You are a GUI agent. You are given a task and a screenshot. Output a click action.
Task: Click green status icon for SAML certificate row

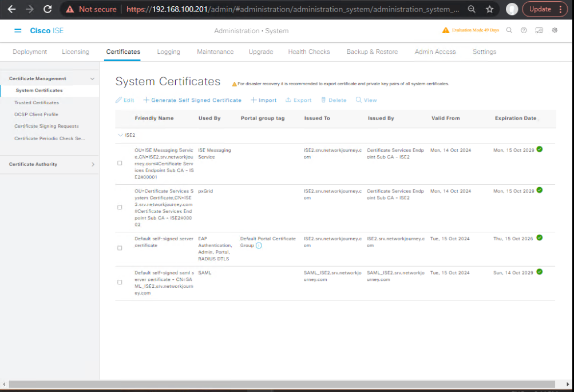[540, 272]
